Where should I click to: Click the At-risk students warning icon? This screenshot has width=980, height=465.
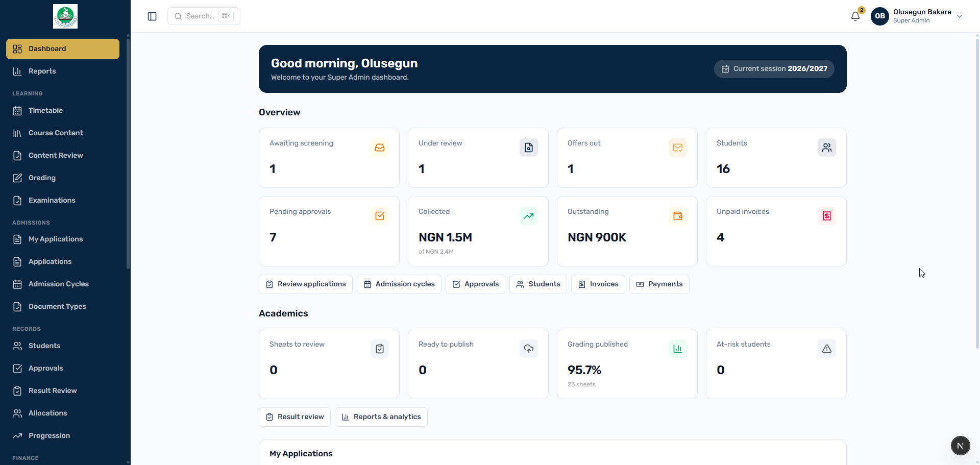pos(827,349)
